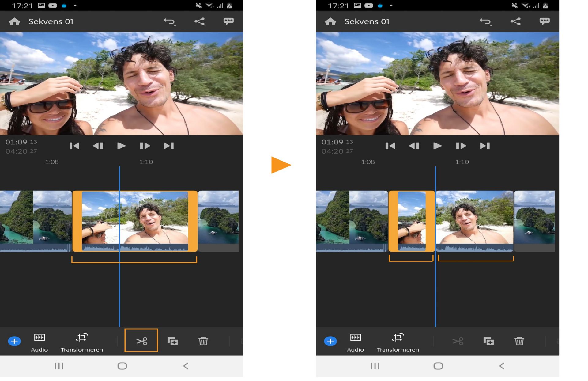Click the highlighted scissors split icon
Screen dimensions: 588x381
(x=141, y=341)
